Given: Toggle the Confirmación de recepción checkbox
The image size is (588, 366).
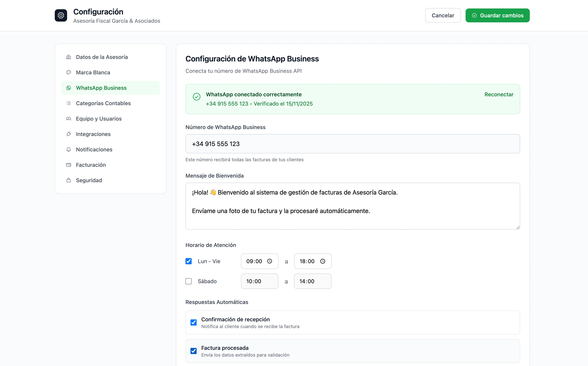Looking at the screenshot, I should [193, 322].
